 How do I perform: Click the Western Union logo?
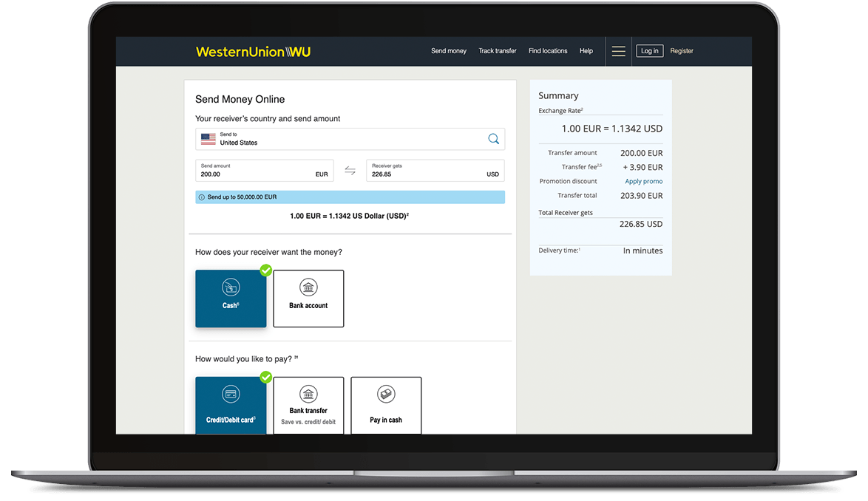(x=253, y=52)
